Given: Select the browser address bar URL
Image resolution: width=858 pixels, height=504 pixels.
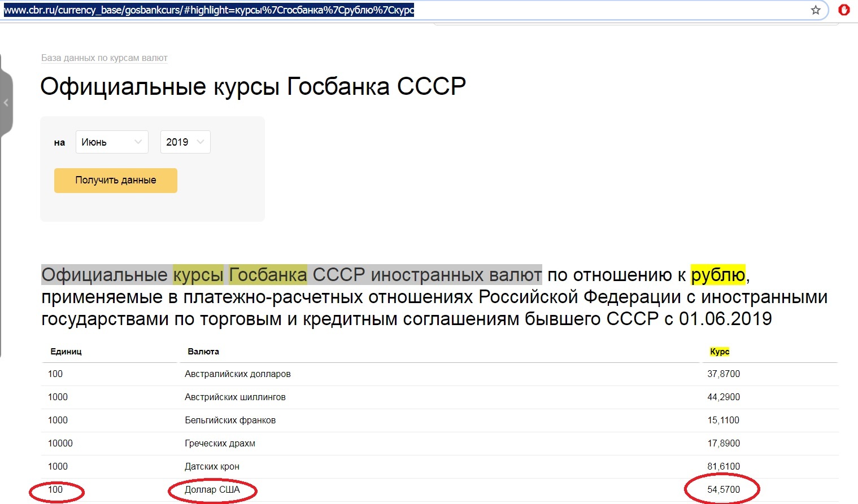Looking at the screenshot, I should click(209, 10).
